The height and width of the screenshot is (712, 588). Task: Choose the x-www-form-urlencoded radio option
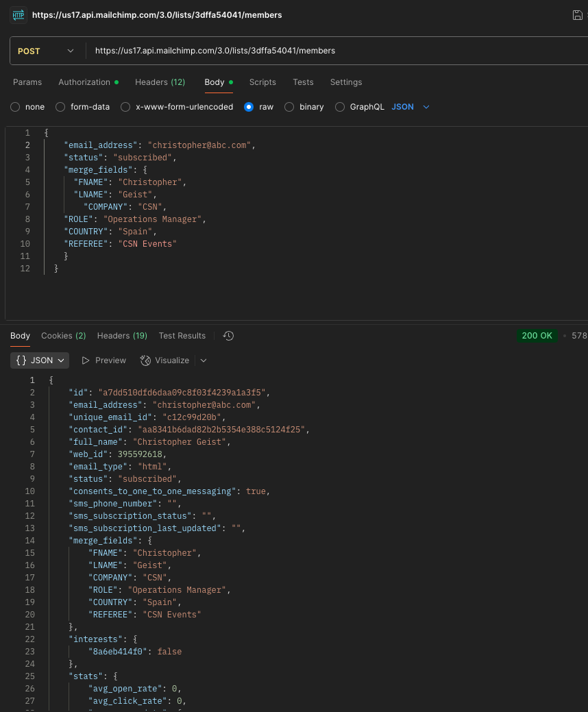(x=125, y=107)
